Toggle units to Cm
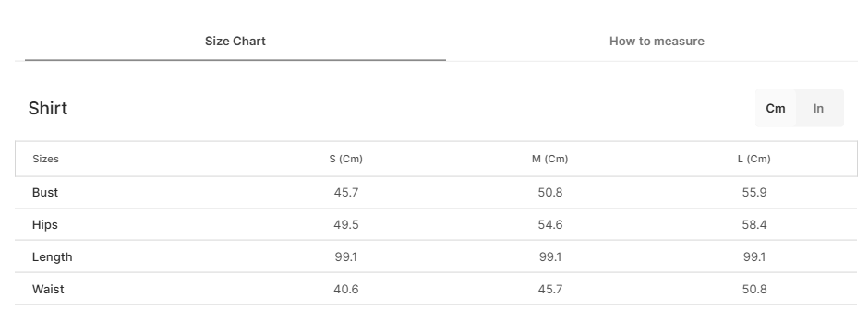This screenshot has width=868, height=334. [776, 108]
